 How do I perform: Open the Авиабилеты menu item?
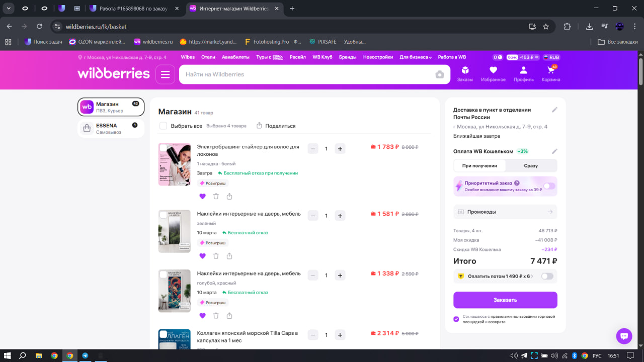(235, 57)
